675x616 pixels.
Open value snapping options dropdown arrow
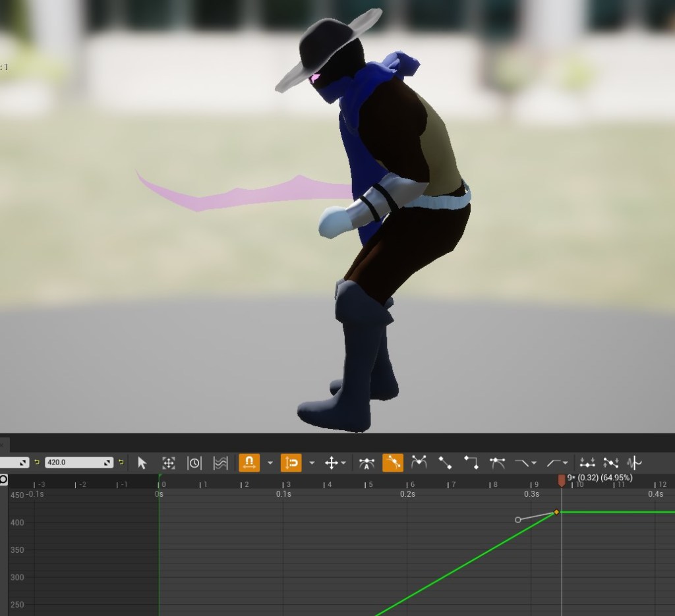pos(312,463)
